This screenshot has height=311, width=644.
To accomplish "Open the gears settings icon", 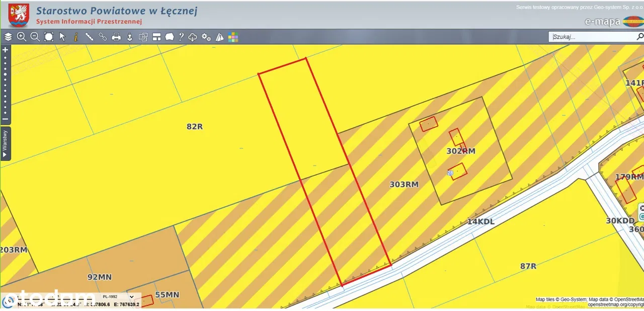I will (x=206, y=37).
